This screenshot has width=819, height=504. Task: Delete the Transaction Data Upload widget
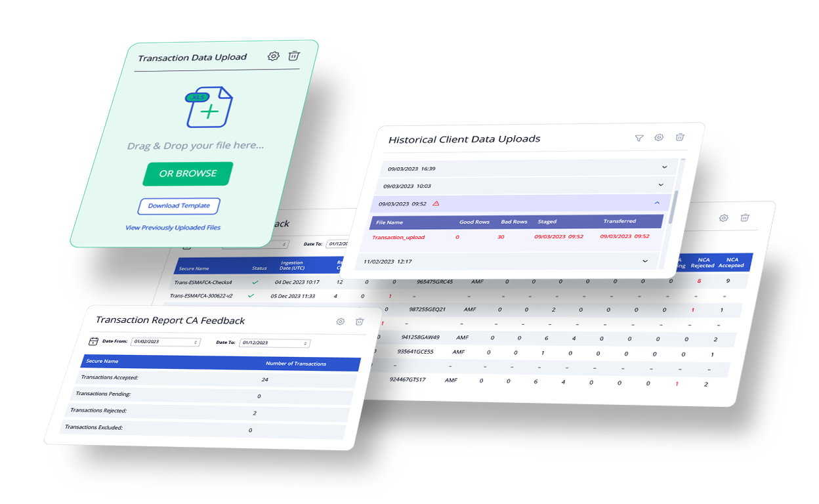pyautogui.click(x=295, y=56)
